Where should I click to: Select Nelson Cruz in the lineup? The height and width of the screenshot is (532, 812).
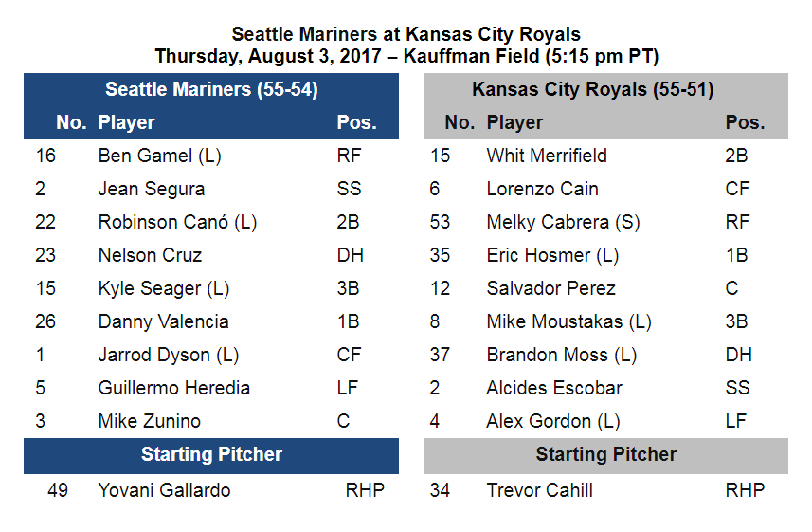151,255
